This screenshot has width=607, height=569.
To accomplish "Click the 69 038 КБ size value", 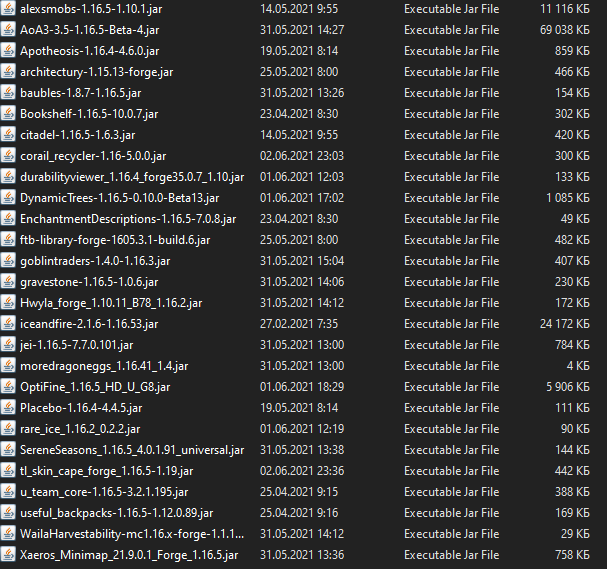I will pyautogui.click(x=565, y=30).
